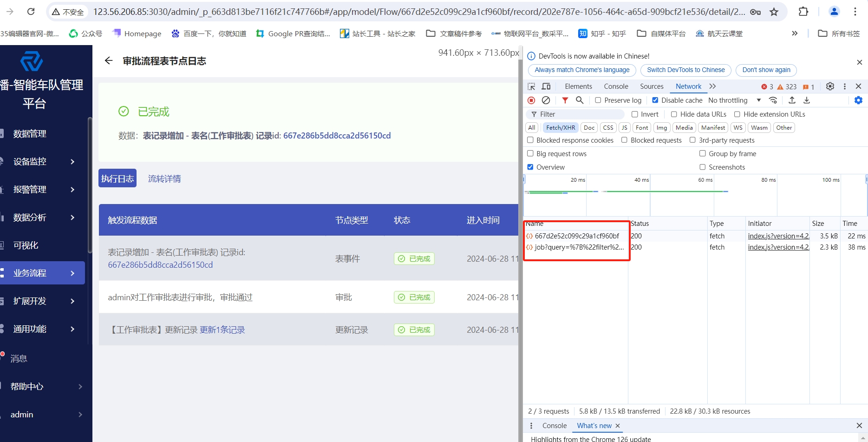Toggle the red filter funnel icon
This screenshot has height=442, width=868.
coord(565,100)
